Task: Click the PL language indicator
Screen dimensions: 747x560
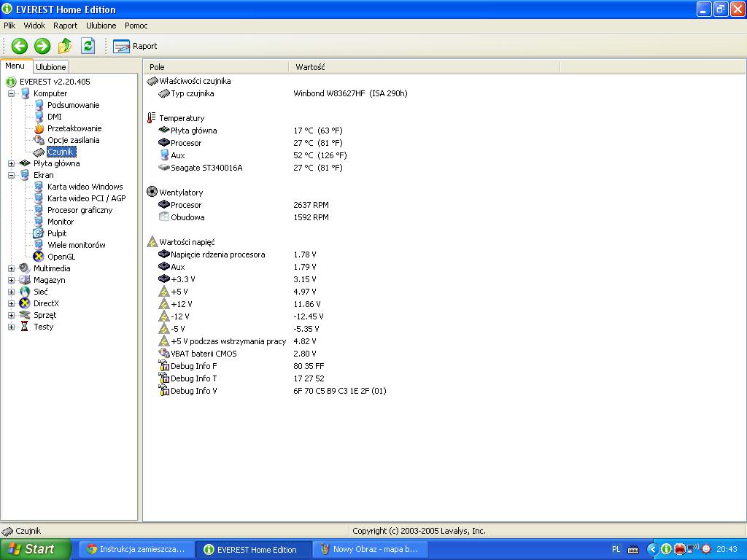Action: [x=616, y=550]
